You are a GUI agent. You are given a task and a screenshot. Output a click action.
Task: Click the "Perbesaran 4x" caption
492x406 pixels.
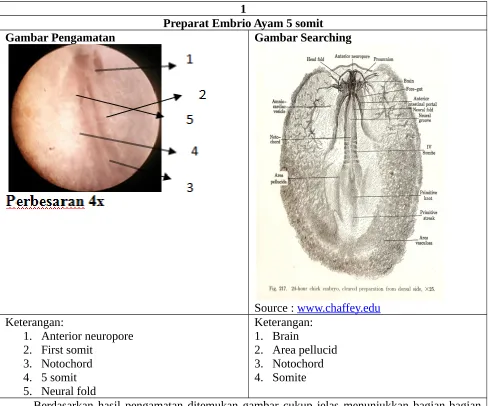pos(55,201)
